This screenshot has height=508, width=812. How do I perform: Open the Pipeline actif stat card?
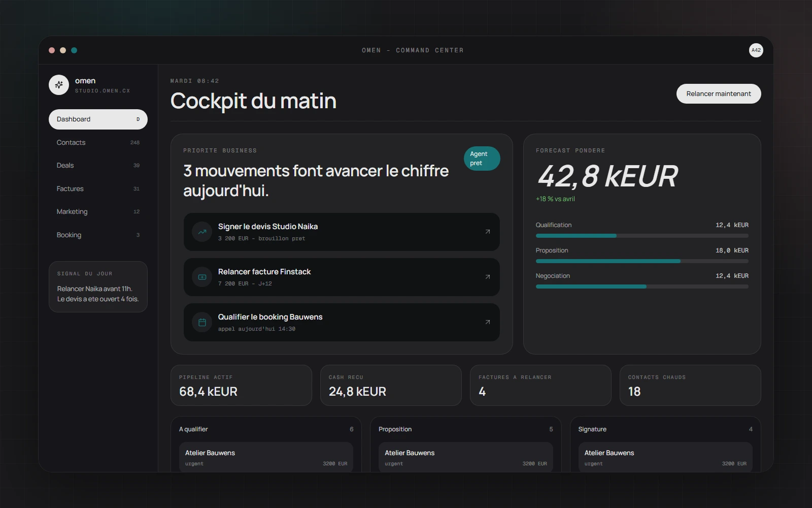241,385
